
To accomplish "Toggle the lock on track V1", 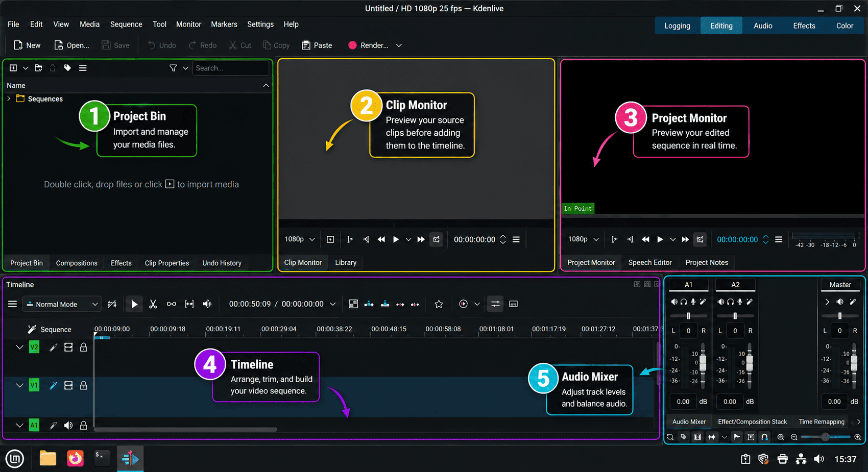I will [84, 385].
